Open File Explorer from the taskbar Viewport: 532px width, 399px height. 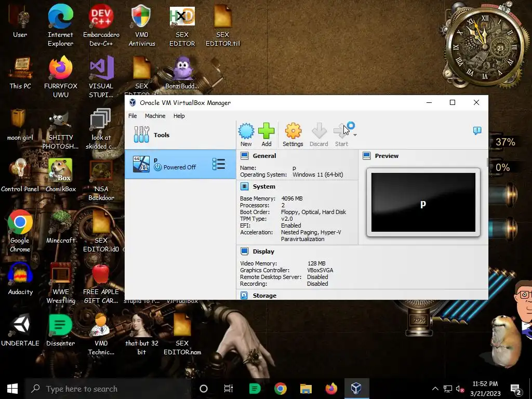(305, 389)
